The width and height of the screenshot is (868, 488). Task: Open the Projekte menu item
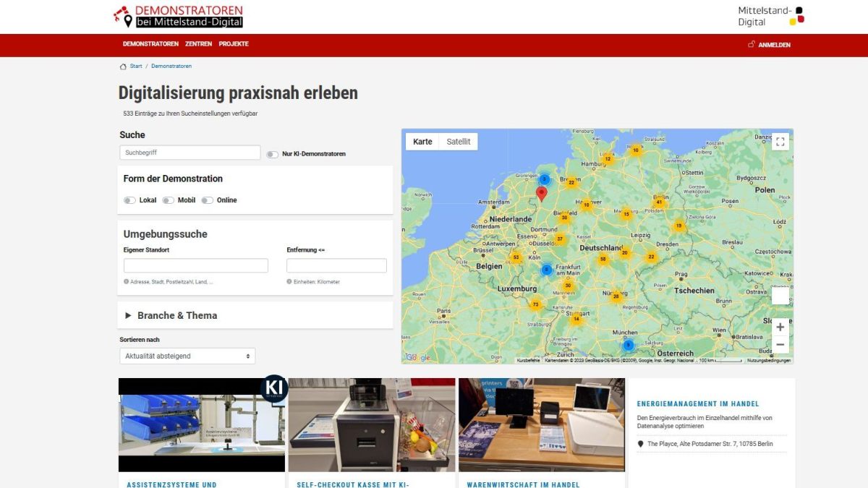(234, 44)
